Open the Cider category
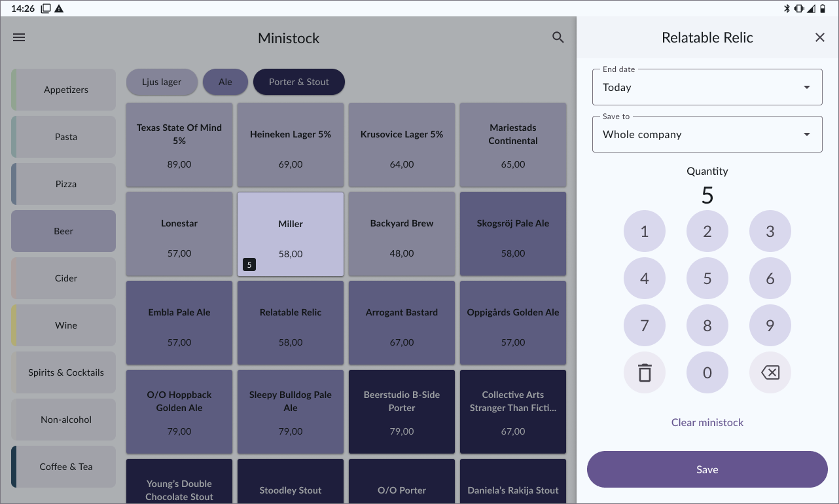 [x=63, y=278]
